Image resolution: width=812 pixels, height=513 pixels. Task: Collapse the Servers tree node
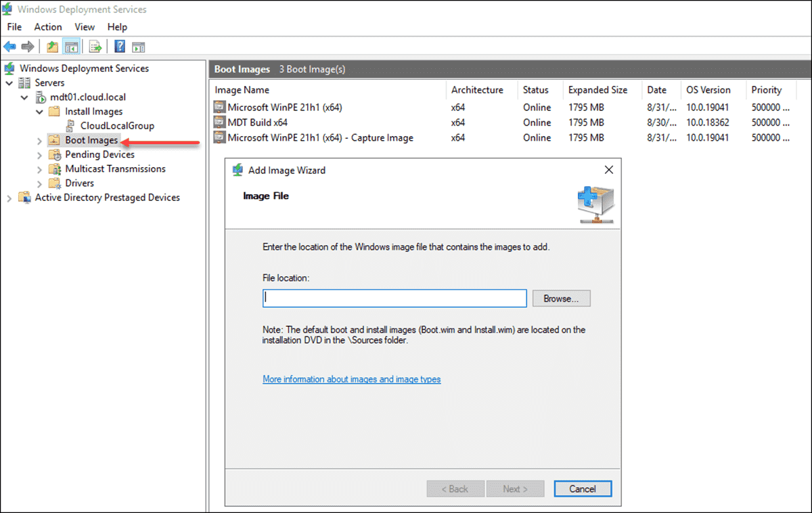9,83
